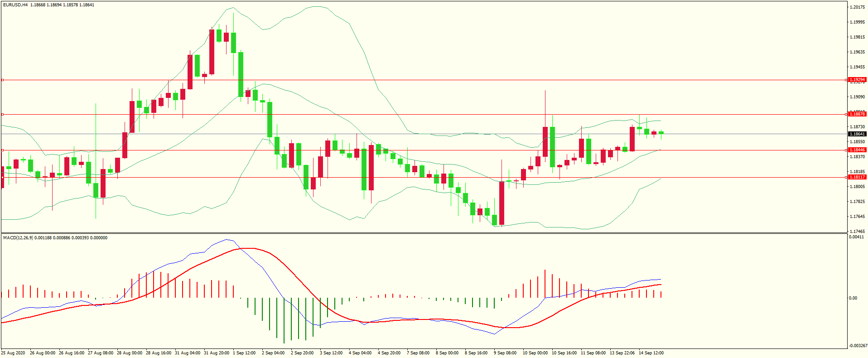The height and width of the screenshot is (358, 868).
Task: Click the 1.17825 value on price scale
Action: (858, 202)
